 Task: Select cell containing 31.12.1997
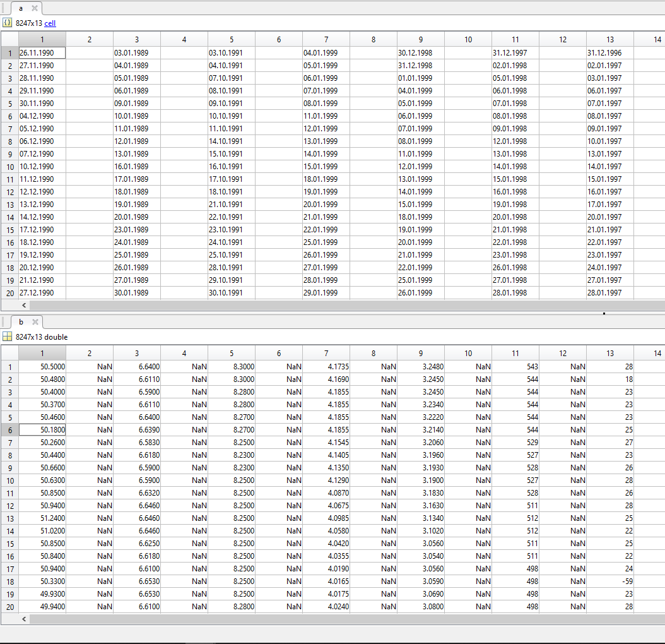pos(515,52)
